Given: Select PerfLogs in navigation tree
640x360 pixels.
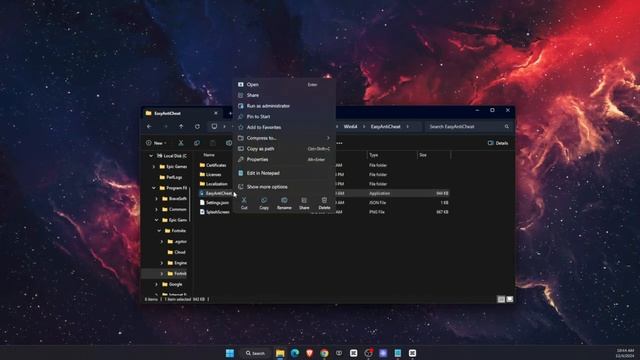Looking at the screenshot, I should click(171, 177).
